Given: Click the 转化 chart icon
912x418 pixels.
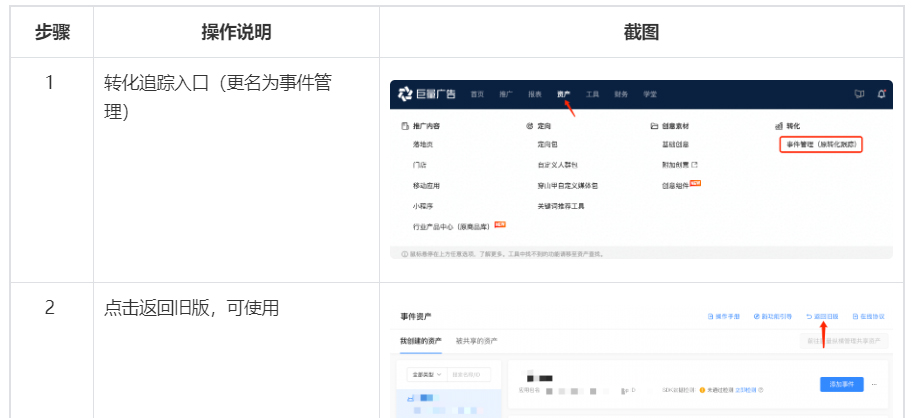Looking at the screenshot, I should point(779,126).
